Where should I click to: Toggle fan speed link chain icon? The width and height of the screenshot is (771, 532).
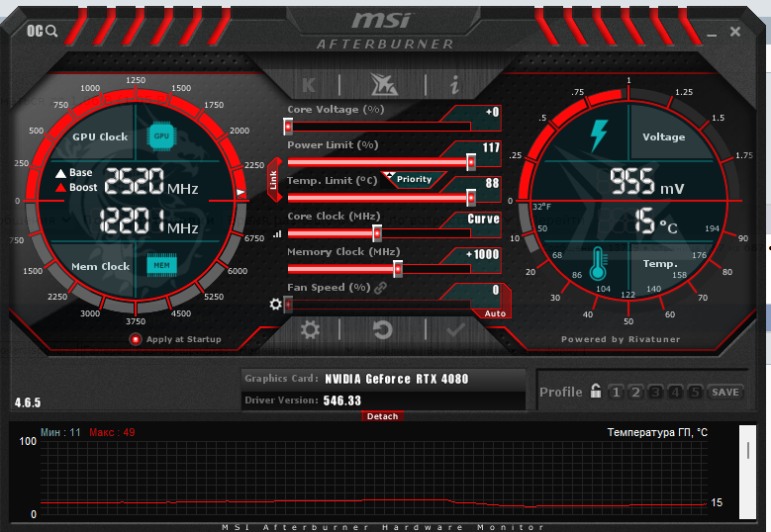pos(380,288)
